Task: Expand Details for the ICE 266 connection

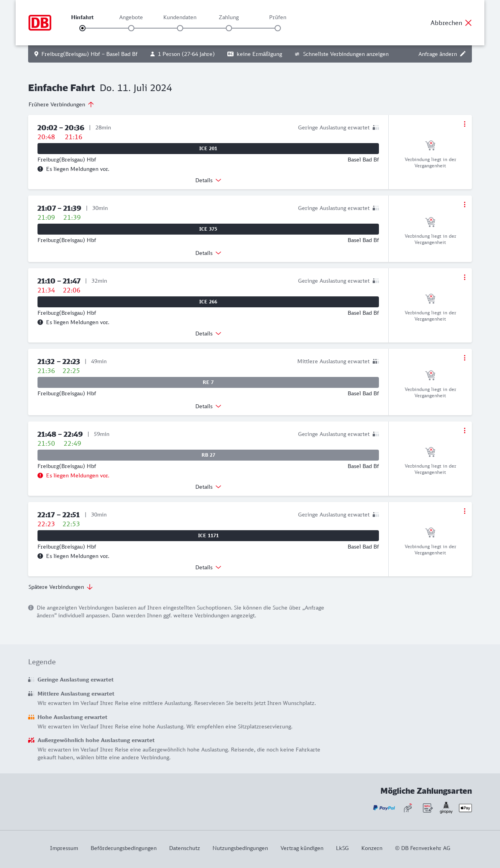Action: 208,334
